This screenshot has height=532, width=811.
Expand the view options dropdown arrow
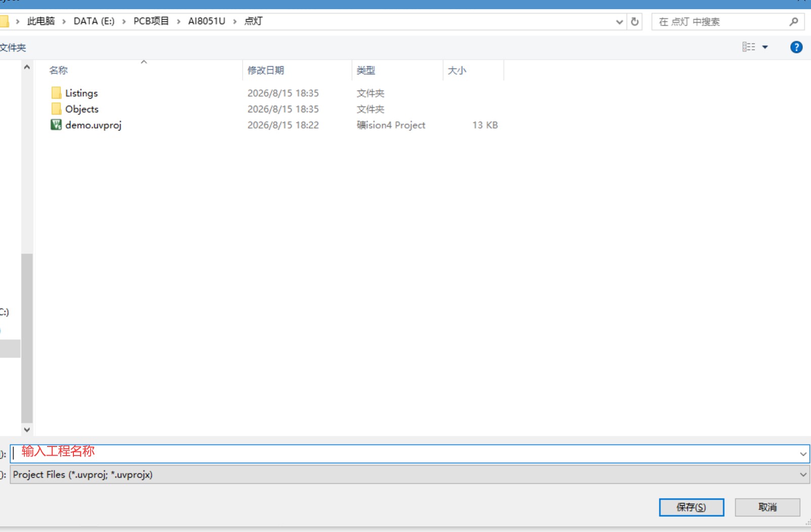765,47
